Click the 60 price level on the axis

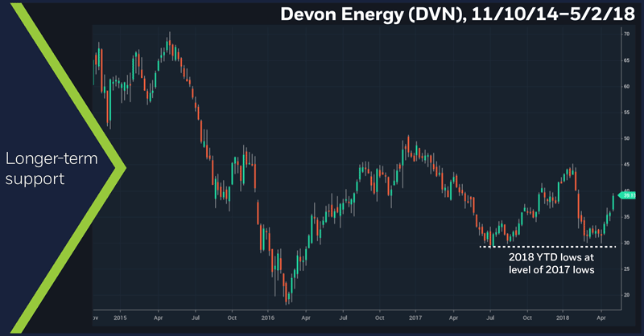point(625,87)
